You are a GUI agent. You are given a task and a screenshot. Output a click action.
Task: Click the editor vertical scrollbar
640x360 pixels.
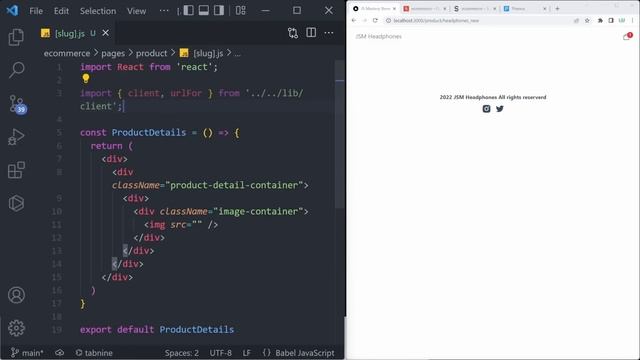[340, 135]
